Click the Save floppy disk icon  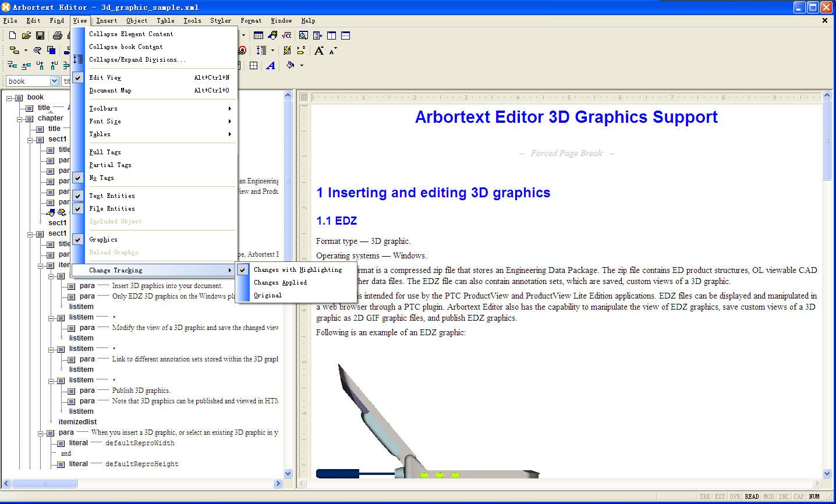[x=40, y=36]
